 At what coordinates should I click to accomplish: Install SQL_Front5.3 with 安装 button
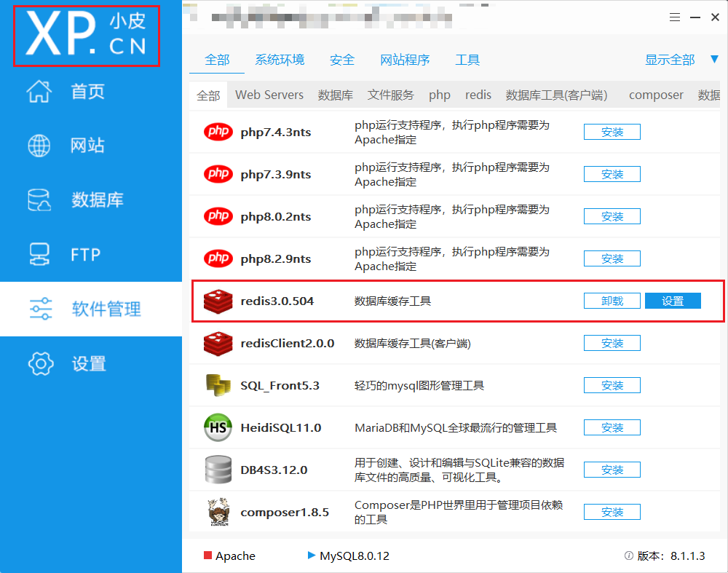pyautogui.click(x=612, y=385)
